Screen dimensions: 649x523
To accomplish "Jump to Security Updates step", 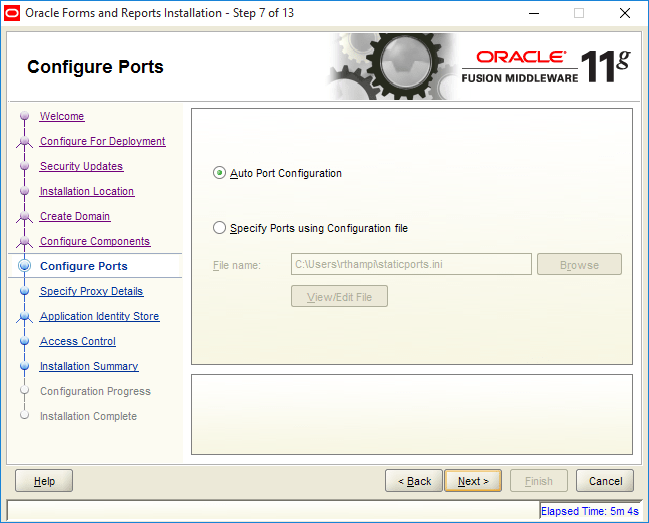I will pos(81,166).
